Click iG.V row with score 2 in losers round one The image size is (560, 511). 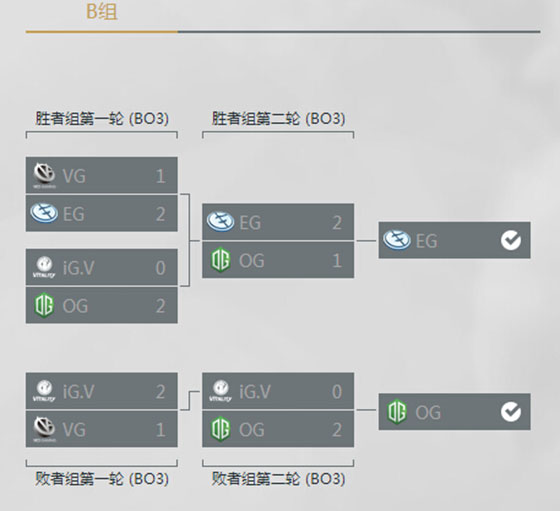pyautogui.click(x=102, y=391)
